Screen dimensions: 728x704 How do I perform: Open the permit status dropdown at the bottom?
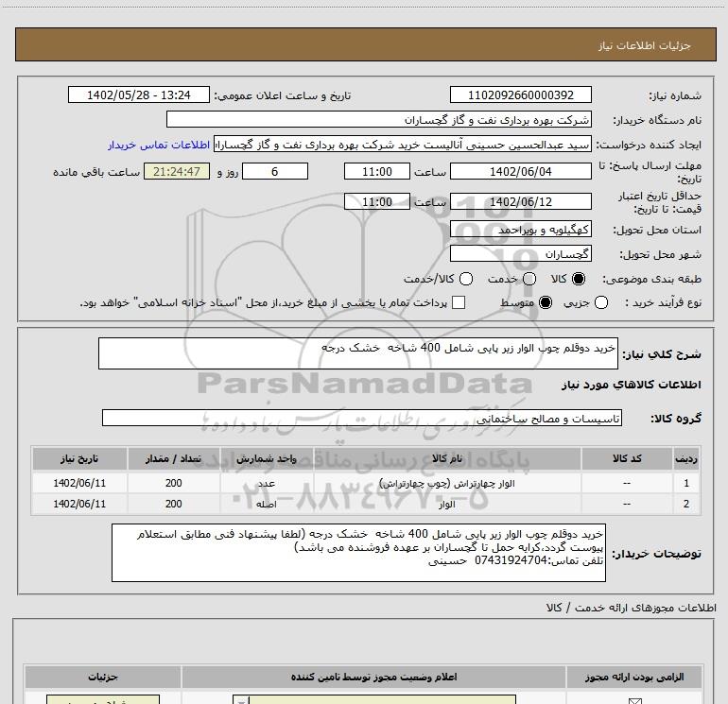[x=374, y=699]
